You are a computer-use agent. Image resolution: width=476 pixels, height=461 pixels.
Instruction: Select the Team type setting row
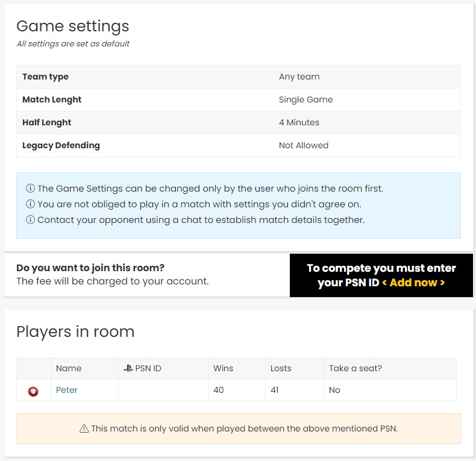pos(239,77)
